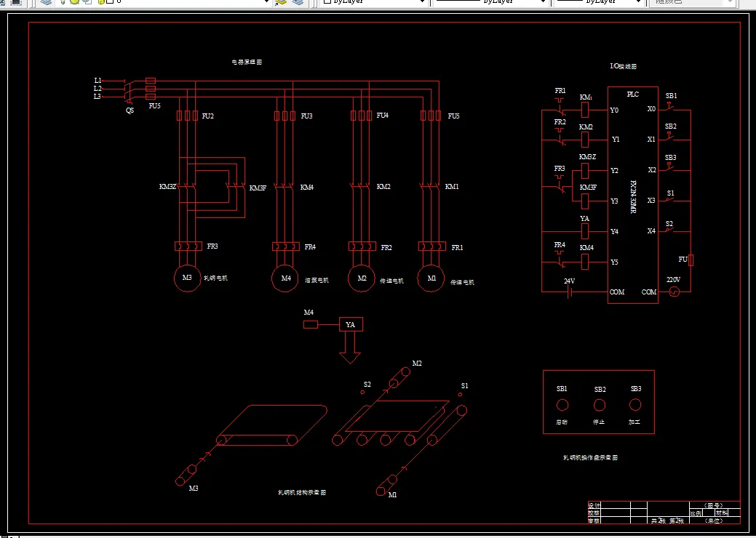The height and width of the screenshot is (538, 756).
Task: Select the I/O接线图 title text
Action: [624, 66]
